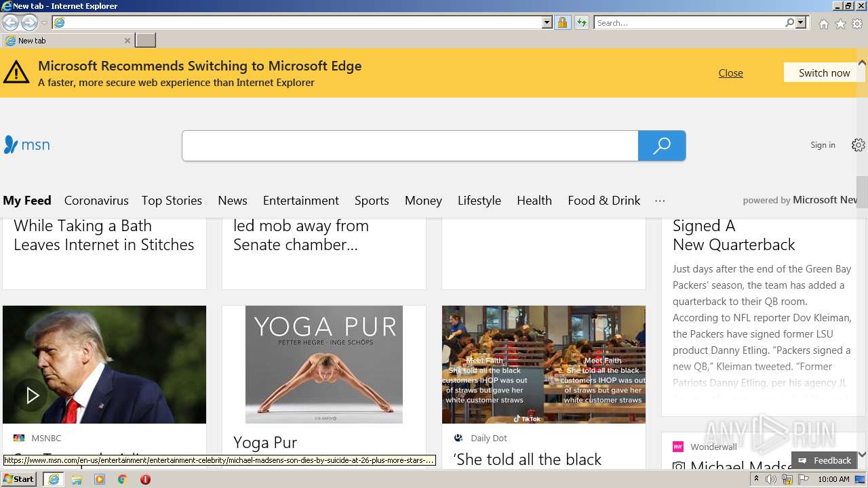Open the 'She told all the black' headline
The width and height of the screenshot is (868, 488).
[x=528, y=460]
